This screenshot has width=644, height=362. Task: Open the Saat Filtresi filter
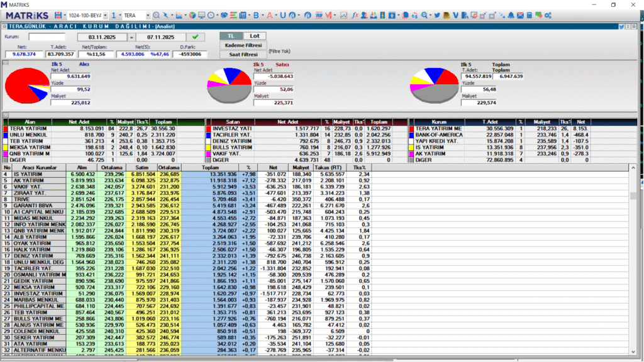tap(243, 54)
